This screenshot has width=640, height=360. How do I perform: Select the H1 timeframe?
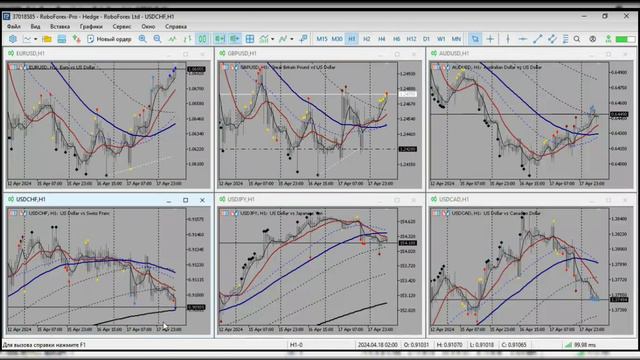point(351,39)
